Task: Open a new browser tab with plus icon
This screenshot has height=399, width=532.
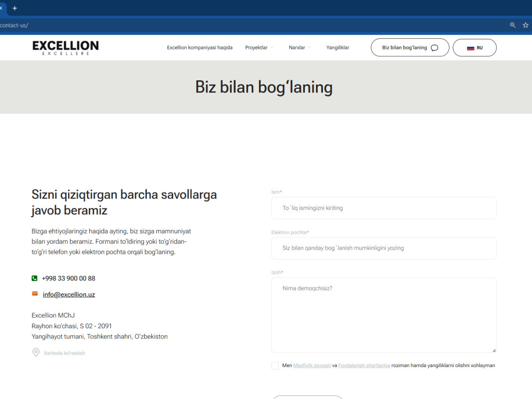Action: click(14, 8)
